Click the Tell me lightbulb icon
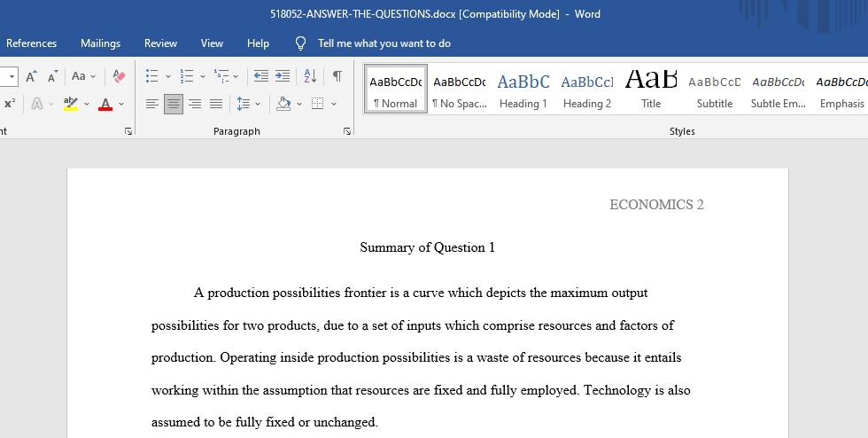 [300, 43]
